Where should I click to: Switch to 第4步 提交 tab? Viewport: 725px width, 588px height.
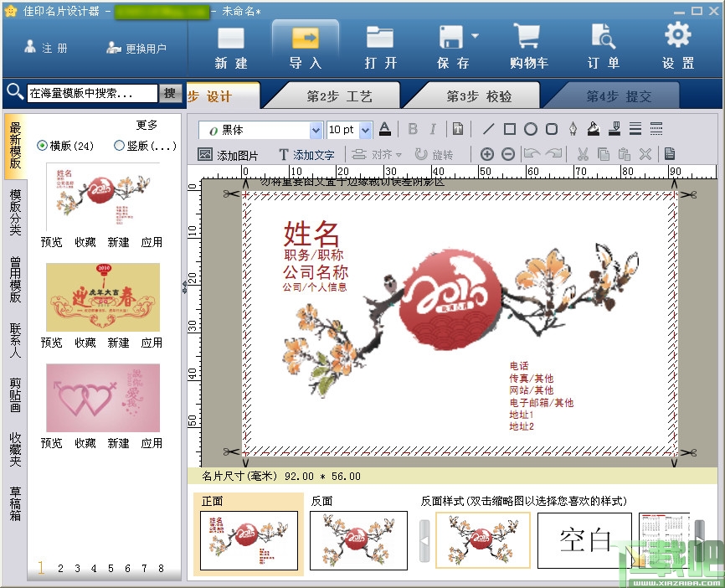tap(619, 96)
